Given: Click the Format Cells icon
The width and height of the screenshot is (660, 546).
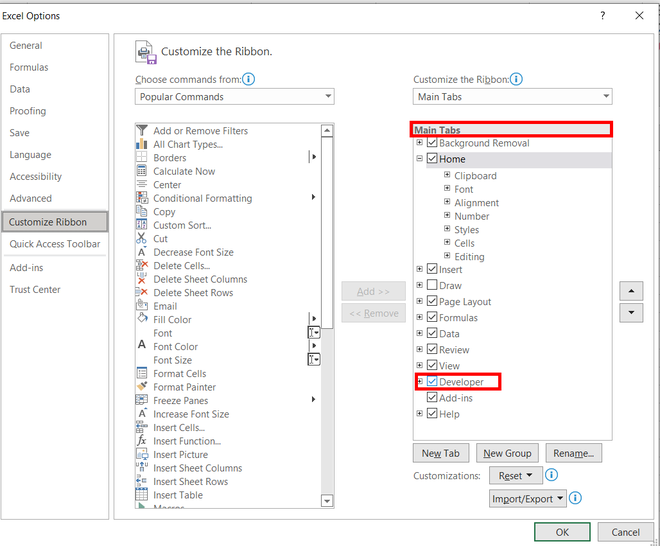Looking at the screenshot, I should [142, 373].
